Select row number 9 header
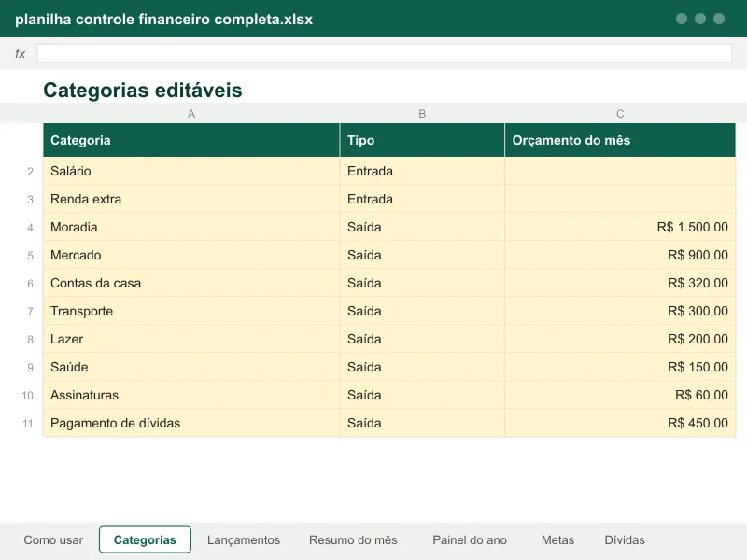 pos(30,367)
